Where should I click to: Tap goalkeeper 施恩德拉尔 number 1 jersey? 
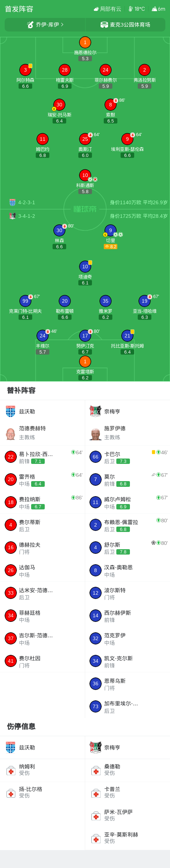(85, 43)
